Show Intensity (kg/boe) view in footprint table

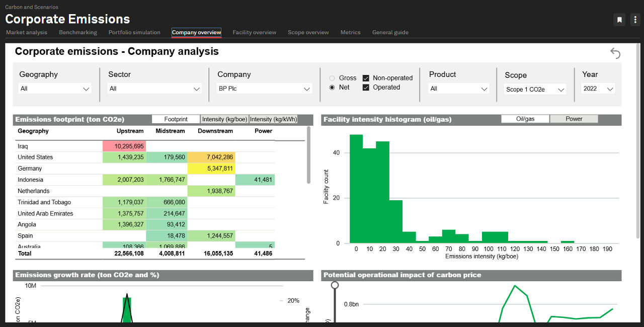point(224,119)
